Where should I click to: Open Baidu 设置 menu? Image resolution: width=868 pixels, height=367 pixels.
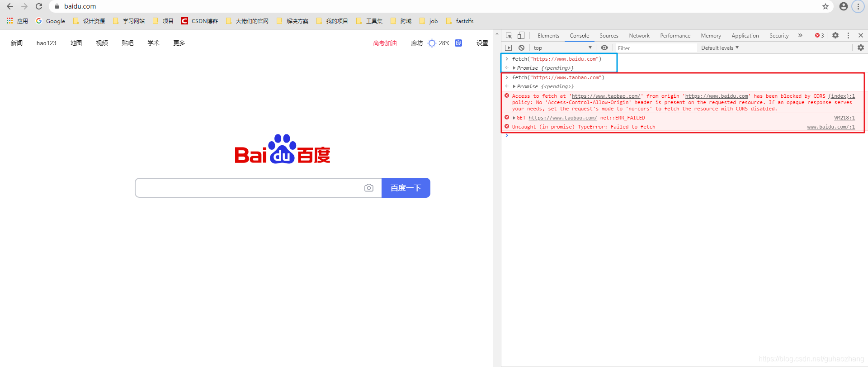click(482, 43)
